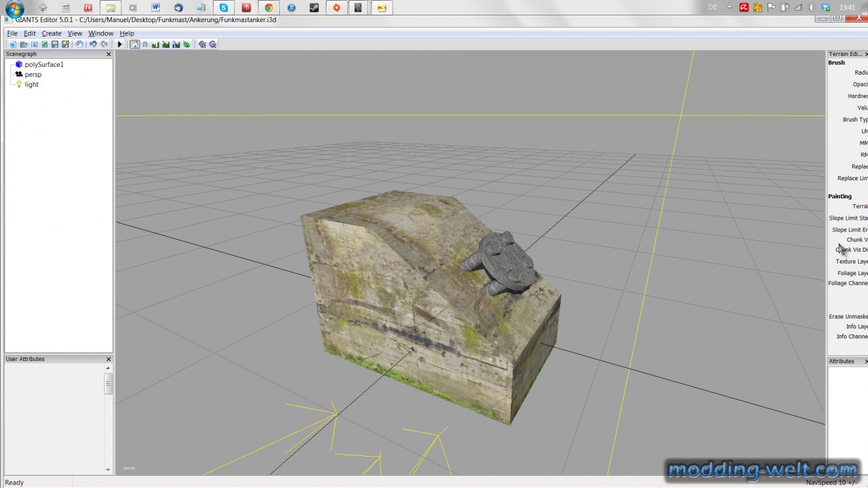Click the first gear-like icon in the toolbar
Viewport: 868px width, 488px height.
click(202, 45)
